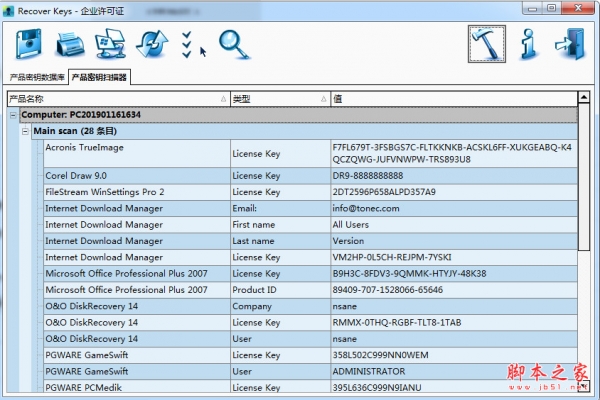The image size is (600, 400).
Task: Click the scrollbar up arrow
Action: tap(584, 99)
